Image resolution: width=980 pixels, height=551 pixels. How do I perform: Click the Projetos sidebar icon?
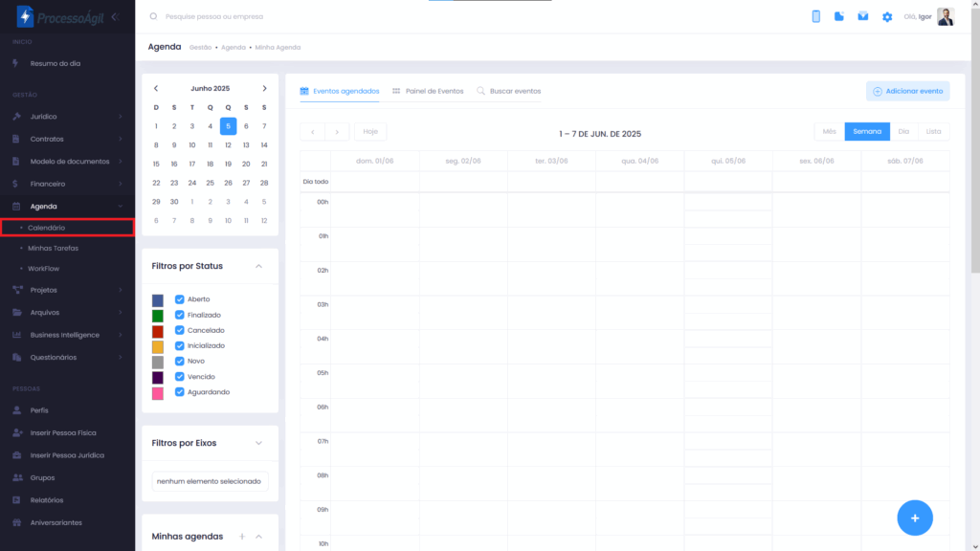tap(17, 290)
